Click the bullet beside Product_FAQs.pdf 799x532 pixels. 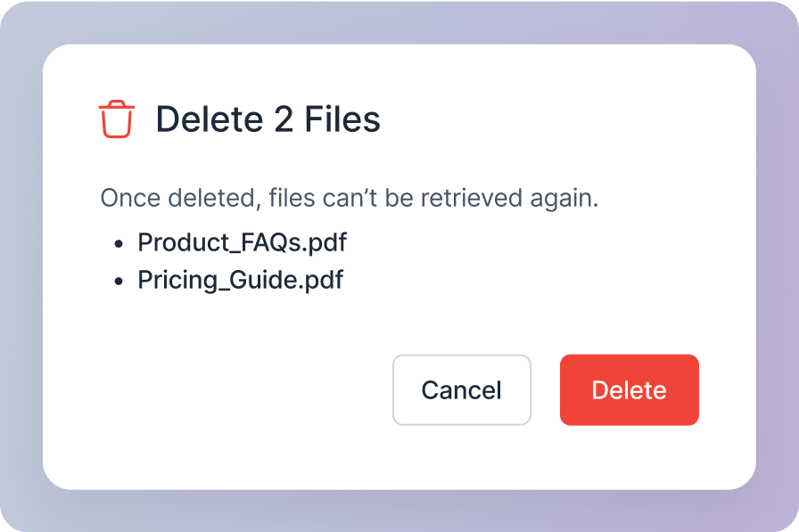point(119,244)
